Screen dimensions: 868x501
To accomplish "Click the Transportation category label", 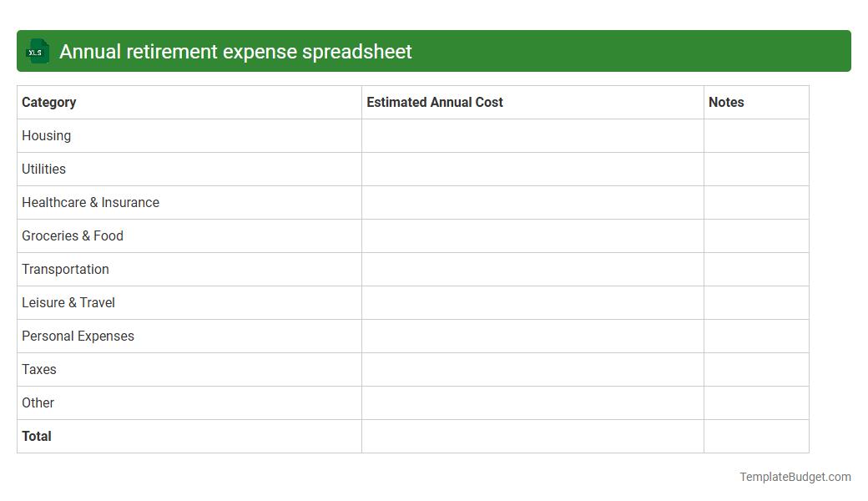I will point(65,269).
